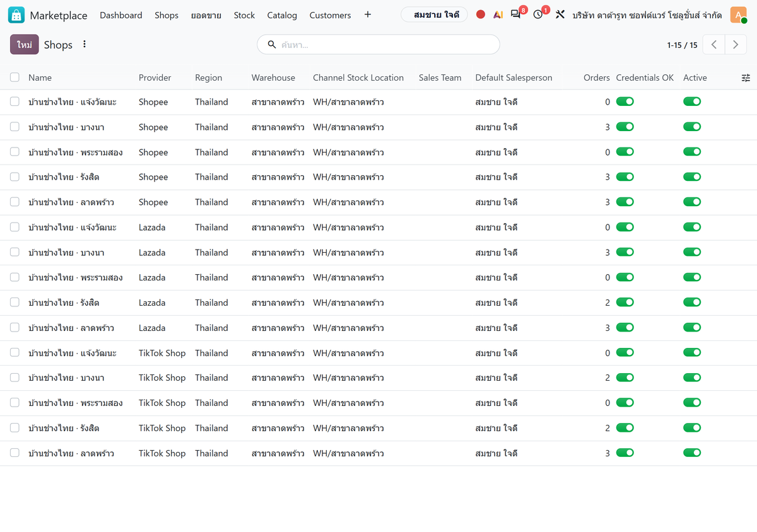Screen dimensions: 757x532
Task: Open the Marketplace app home icon
Action: pyautogui.click(x=16, y=14)
